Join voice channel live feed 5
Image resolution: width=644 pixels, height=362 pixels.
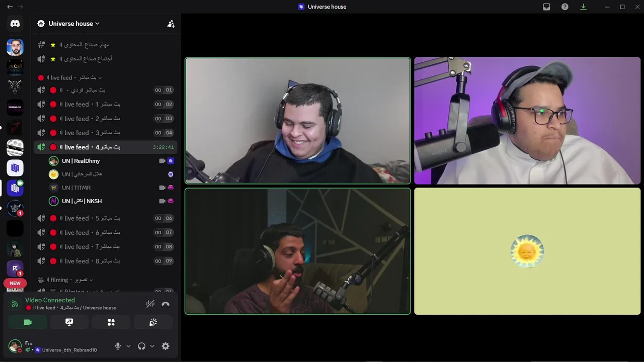[x=106, y=218]
